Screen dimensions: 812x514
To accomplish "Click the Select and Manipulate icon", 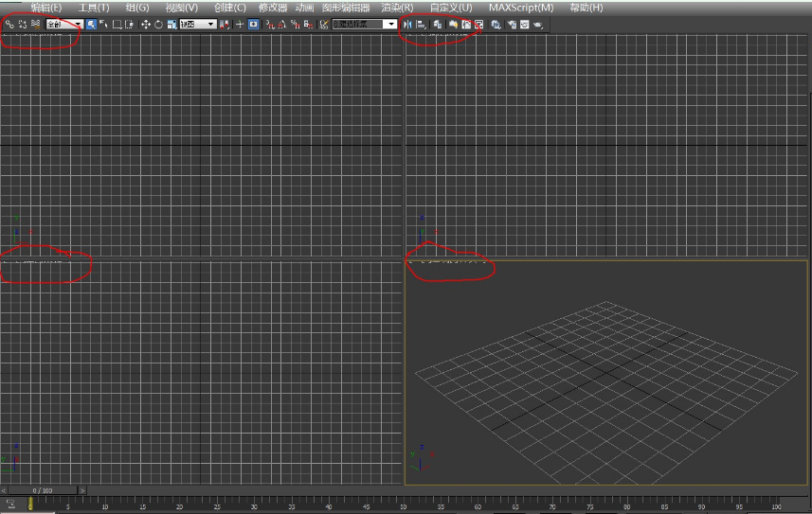I will tap(240, 25).
